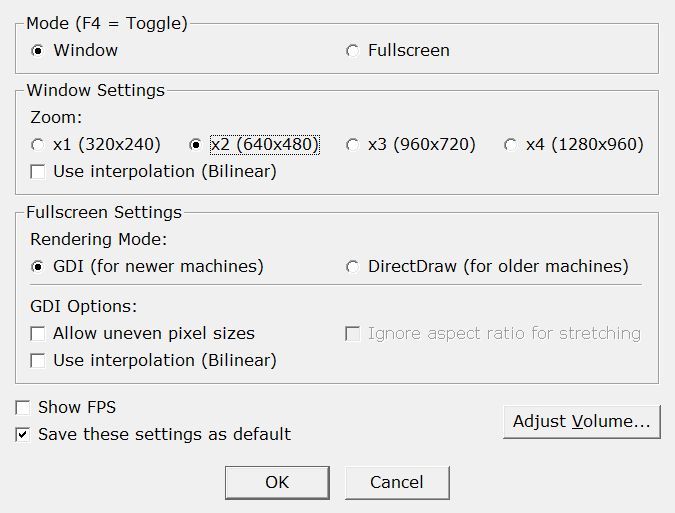Enable bilinear interpolation under GDI Options
Viewport: 675px width, 513px height.
tap(38, 360)
